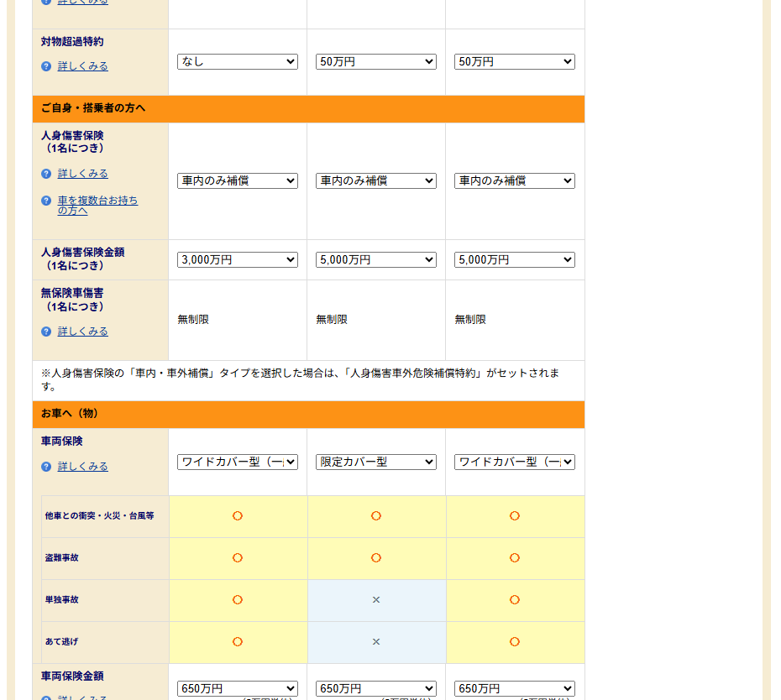Image resolution: width=781 pixels, height=700 pixels.
Task: Open 650万円 dropdown in first plan column
Action: coord(238,688)
